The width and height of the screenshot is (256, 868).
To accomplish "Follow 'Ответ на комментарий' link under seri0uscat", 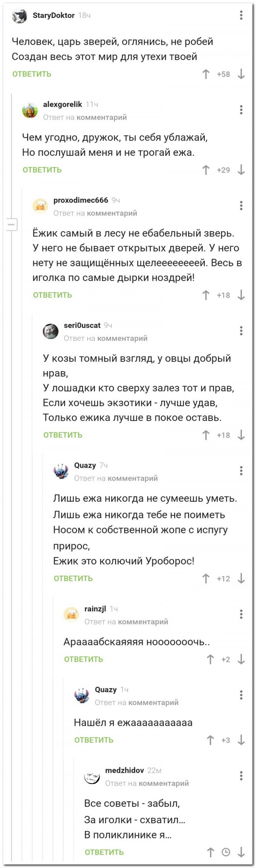I will tap(105, 338).
